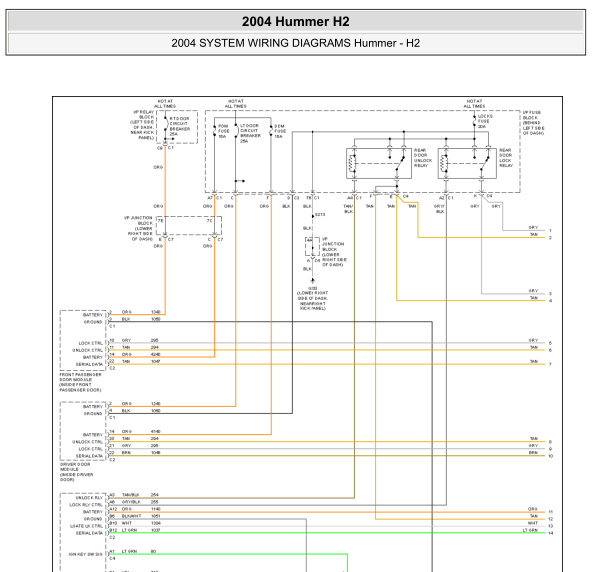Click continuation number 7 on the right edge
The height and width of the screenshot is (572, 602).
click(x=550, y=364)
